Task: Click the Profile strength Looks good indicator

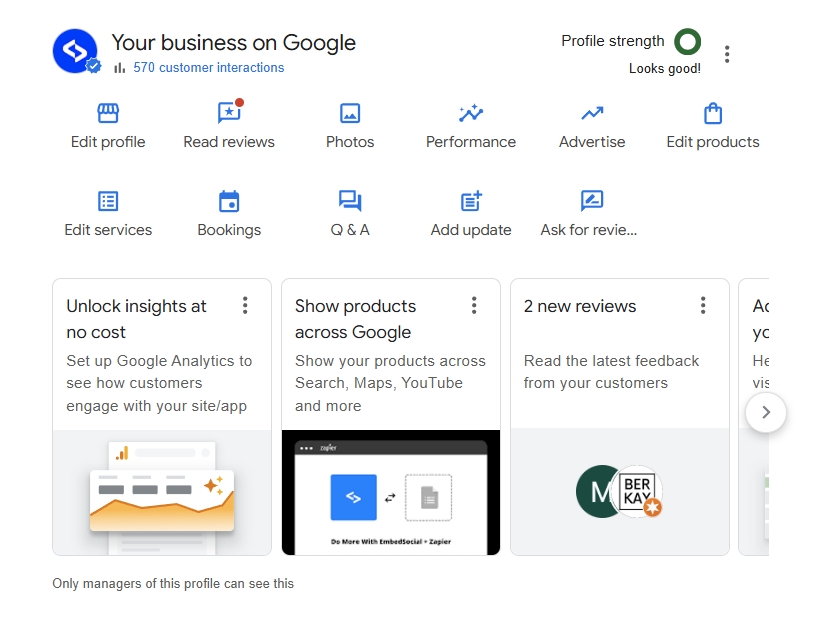Action: tap(686, 42)
